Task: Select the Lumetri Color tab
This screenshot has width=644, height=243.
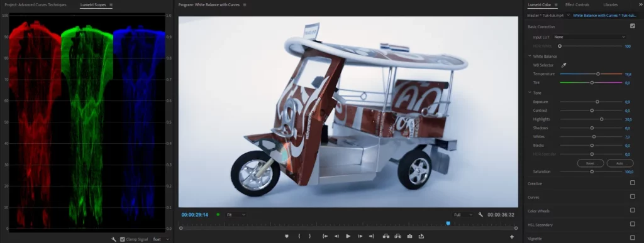Action: [539, 5]
